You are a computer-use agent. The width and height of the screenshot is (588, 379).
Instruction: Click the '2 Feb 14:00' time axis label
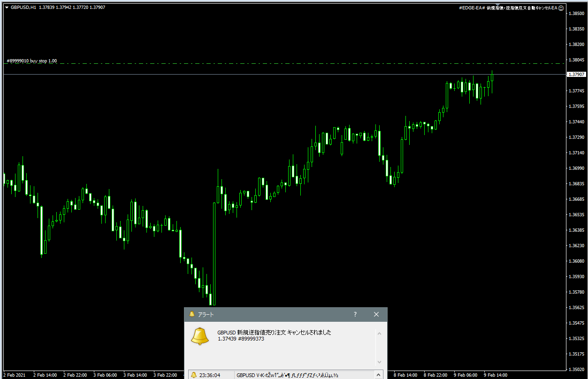[x=45, y=375]
